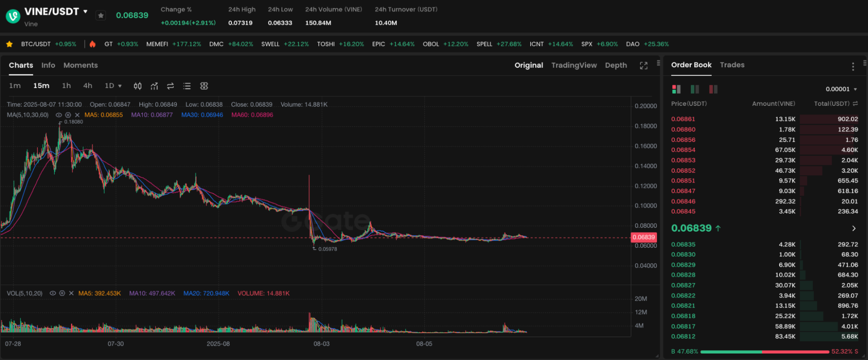Select bid price 0.06827
The height and width of the screenshot is (360, 868).
683,285
